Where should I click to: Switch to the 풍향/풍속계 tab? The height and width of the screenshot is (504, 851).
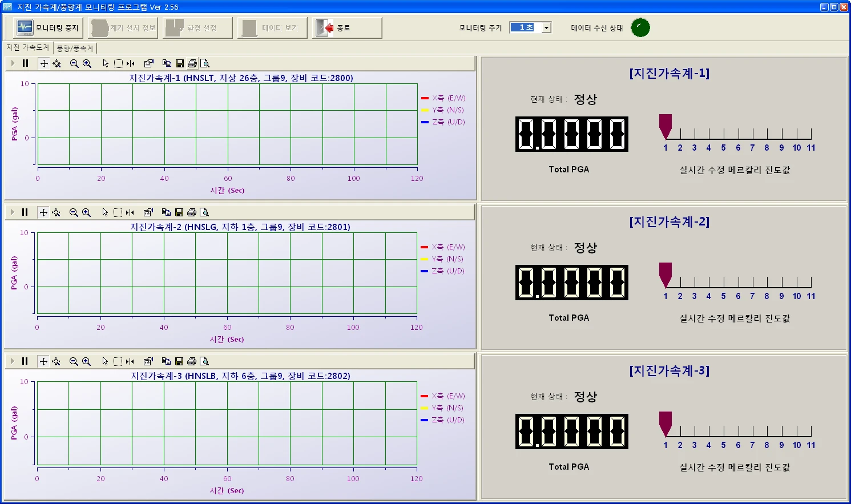click(x=75, y=49)
